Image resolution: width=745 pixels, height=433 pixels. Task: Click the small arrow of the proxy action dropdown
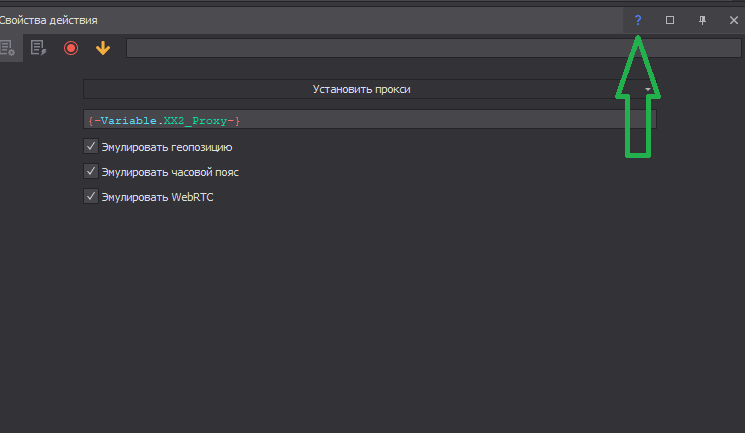[x=648, y=89]
